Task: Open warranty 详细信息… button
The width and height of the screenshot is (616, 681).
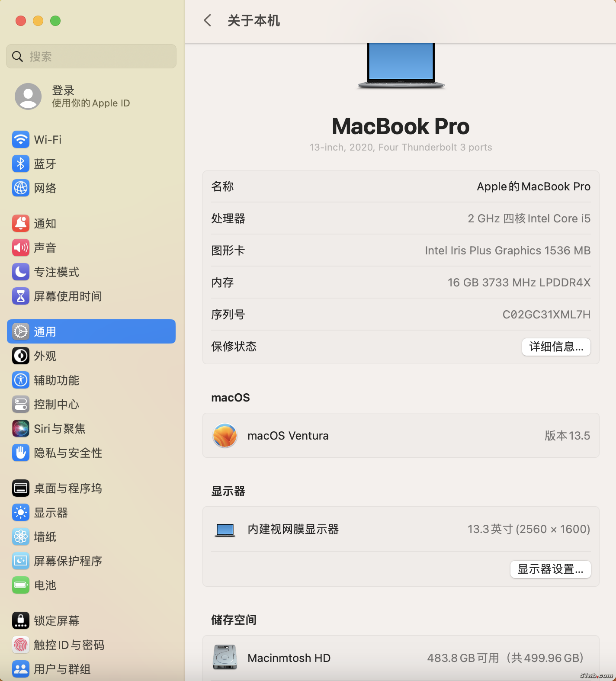Action: pos(556,347)
